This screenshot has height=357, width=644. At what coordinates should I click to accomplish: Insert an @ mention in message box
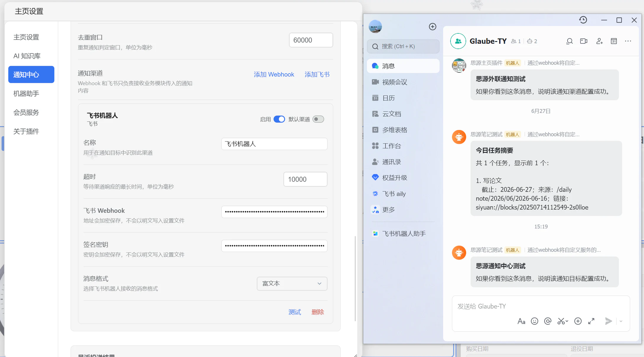pyautogui.click(x=548, y=321)
